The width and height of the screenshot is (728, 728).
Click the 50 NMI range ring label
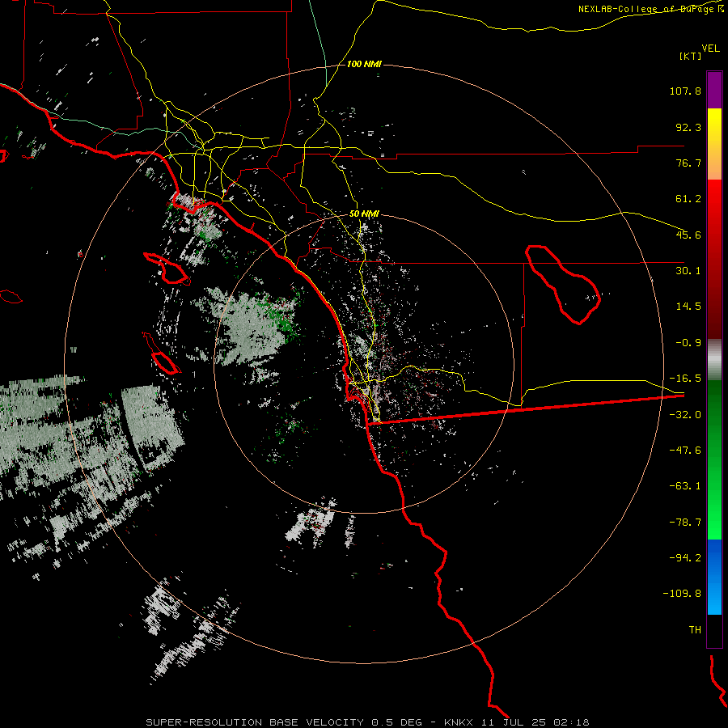coord(364,214)
